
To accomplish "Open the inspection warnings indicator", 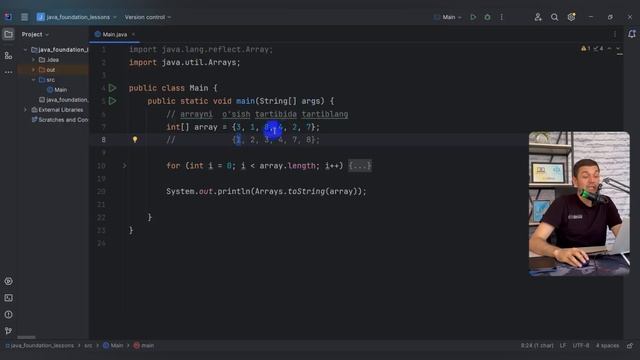I will [592, 49].
